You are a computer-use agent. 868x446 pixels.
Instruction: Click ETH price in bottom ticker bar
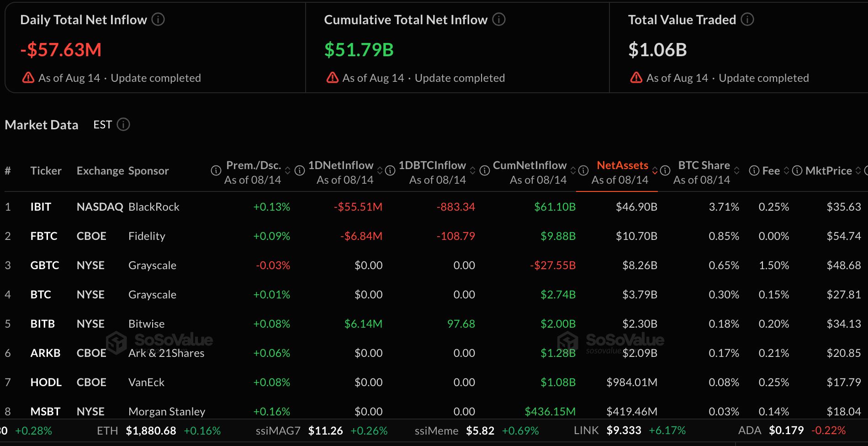click(x=151, y=430)
